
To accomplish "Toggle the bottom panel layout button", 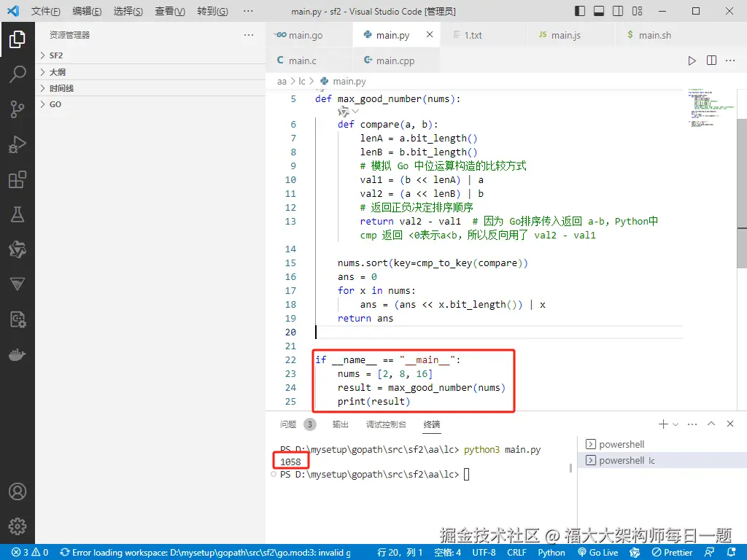I will [599, 11].
